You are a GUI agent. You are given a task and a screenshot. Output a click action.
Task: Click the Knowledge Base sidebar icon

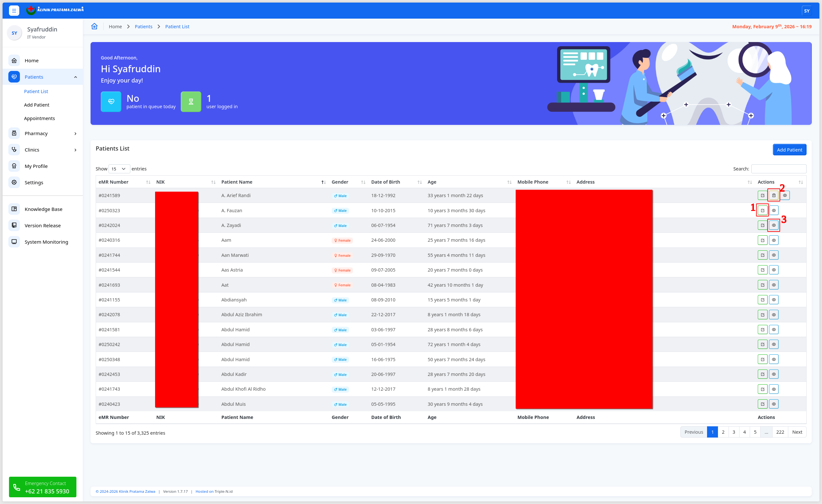pyautogui.click(x=14, y=209)
